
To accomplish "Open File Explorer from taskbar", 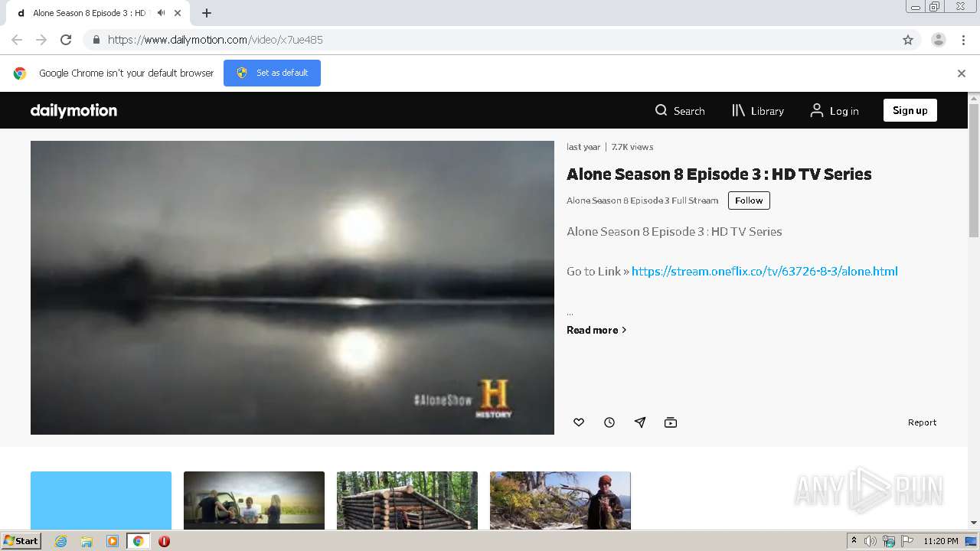I will tap(87, 541).
